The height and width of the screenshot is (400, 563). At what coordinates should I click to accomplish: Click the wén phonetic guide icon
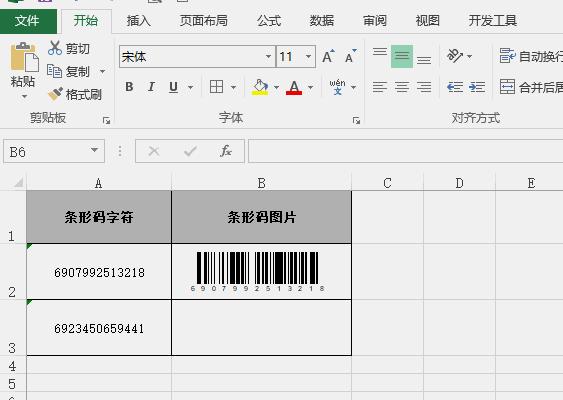click(x=338, y=87)
